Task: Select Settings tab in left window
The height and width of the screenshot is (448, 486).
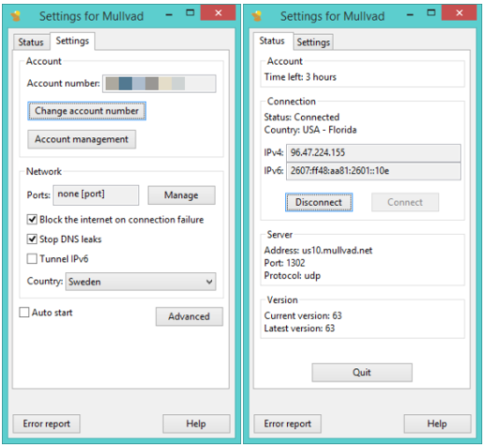Action: [72, 41]
